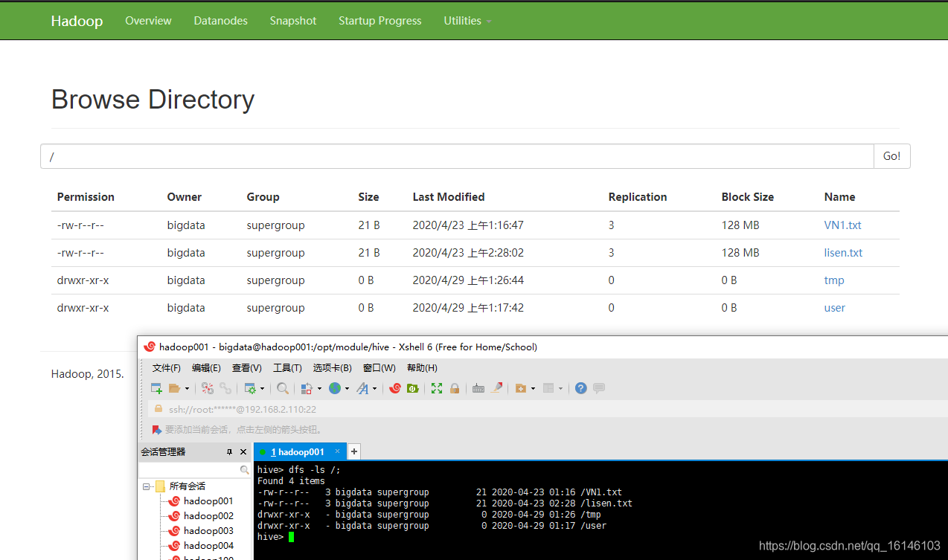
Task: Close the Session Manager panel
Action: [243, 452]
